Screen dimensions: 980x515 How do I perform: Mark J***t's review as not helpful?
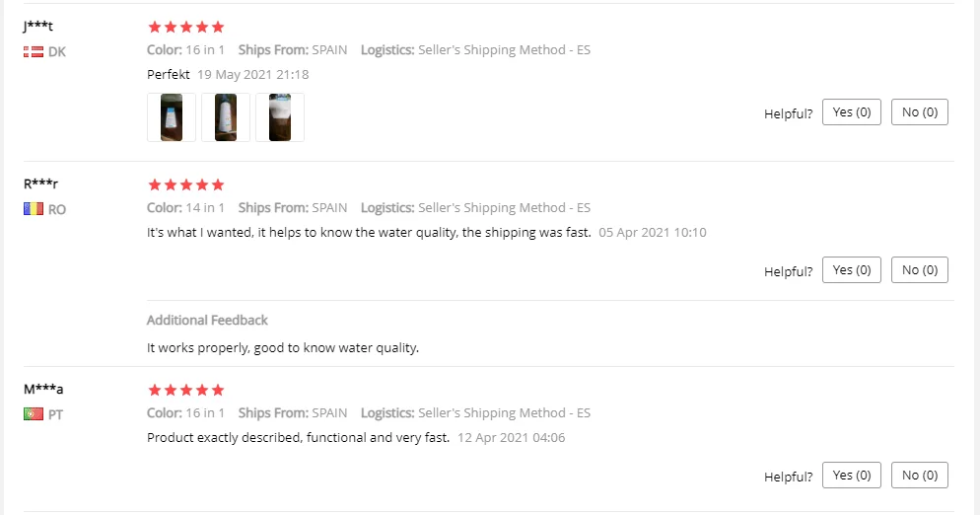(920, 112)
